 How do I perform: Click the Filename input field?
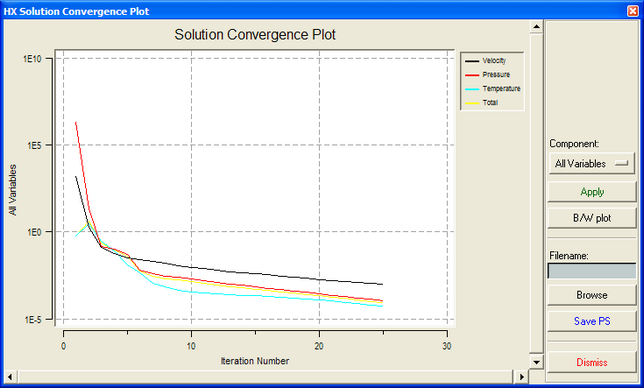(592, 271)
